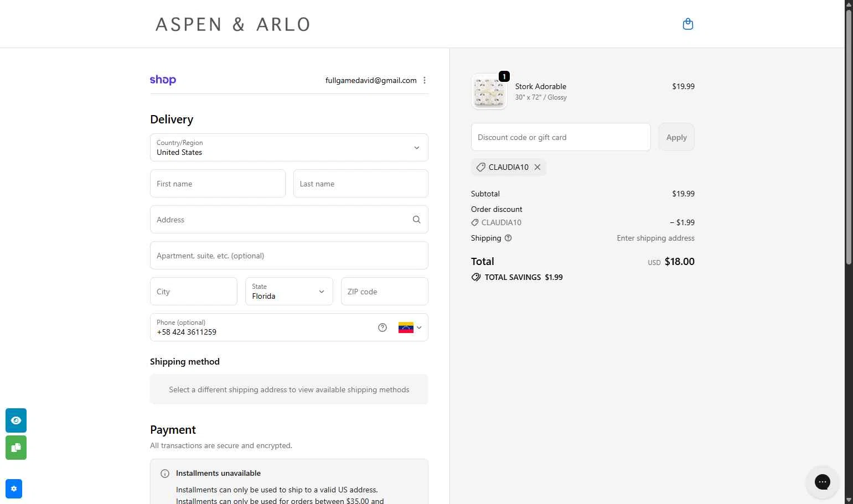Image resolution: width=853 pixels, height=504 pixels.
Task: Click the ZIP code field
Action: 385,292
